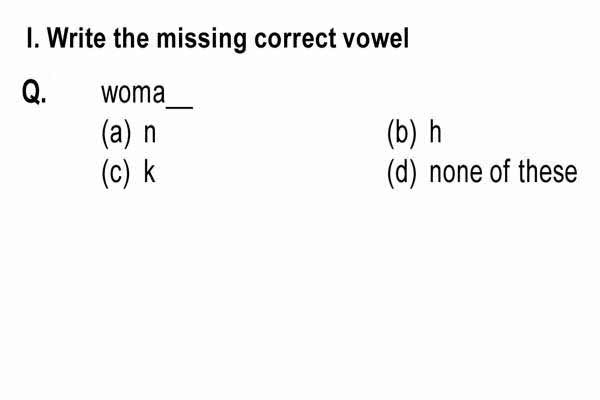Viewport: 600px width, 400px height.
Task: Click the word missing in heading
Action: [x=202, y=39]
